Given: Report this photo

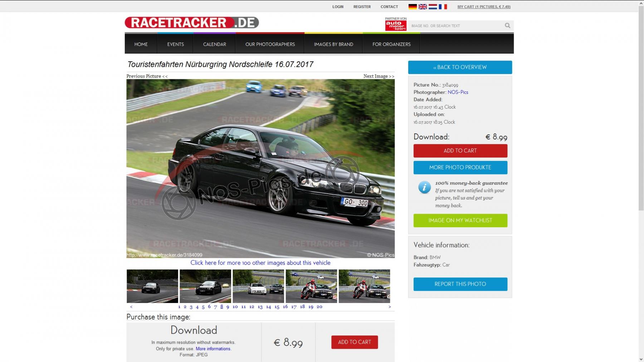Looking at the screenshot, I should 460,284.
